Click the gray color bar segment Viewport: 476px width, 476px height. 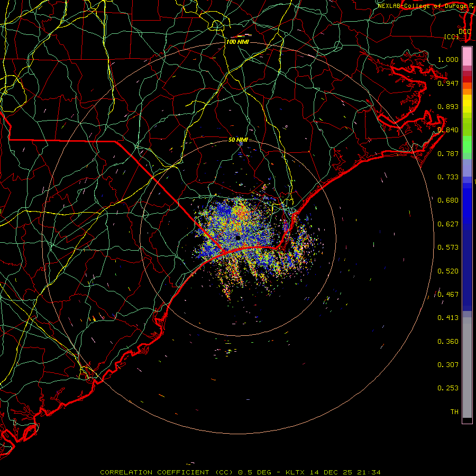467,370
